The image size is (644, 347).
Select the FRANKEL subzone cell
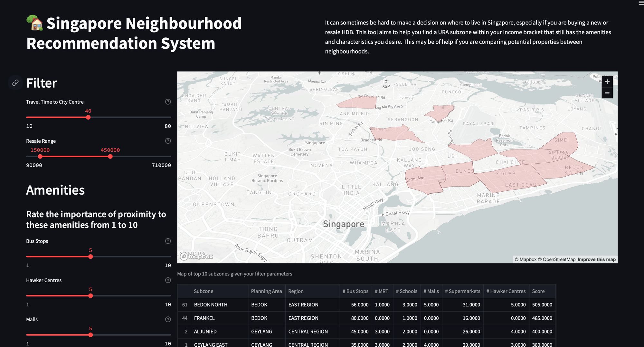click(x=219, y=318)
